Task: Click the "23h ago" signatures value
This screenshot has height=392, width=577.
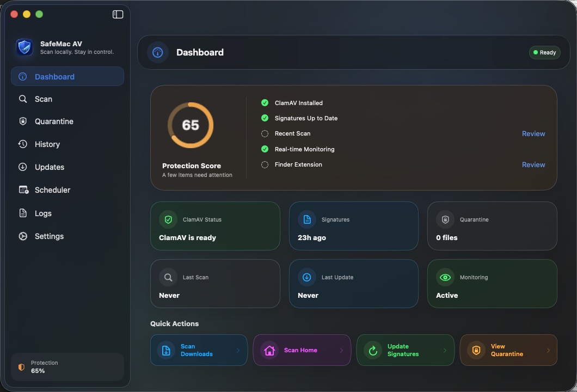Action: pyautogui.click(x=312, y=238)
